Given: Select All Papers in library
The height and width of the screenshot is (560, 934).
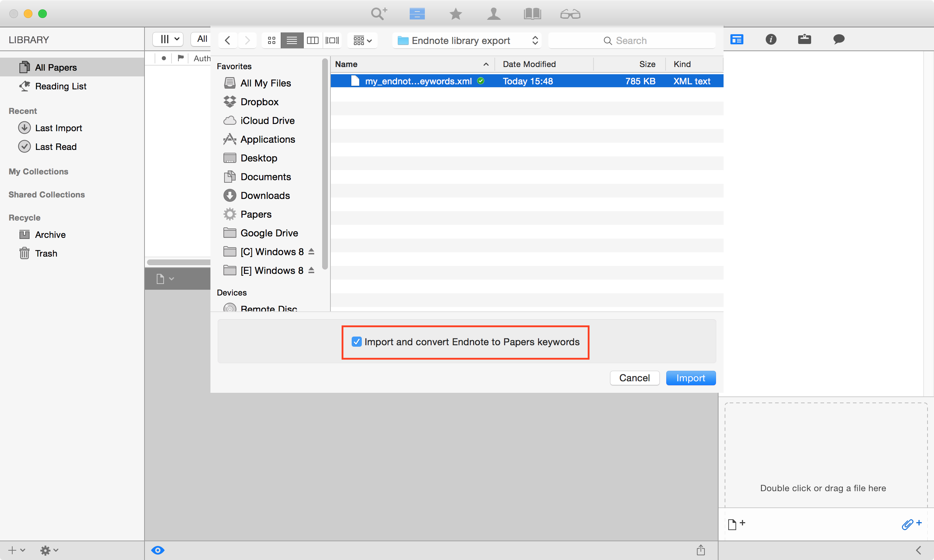Looking at the screenshot, I should pyautogui.click(x=72, y=67).
